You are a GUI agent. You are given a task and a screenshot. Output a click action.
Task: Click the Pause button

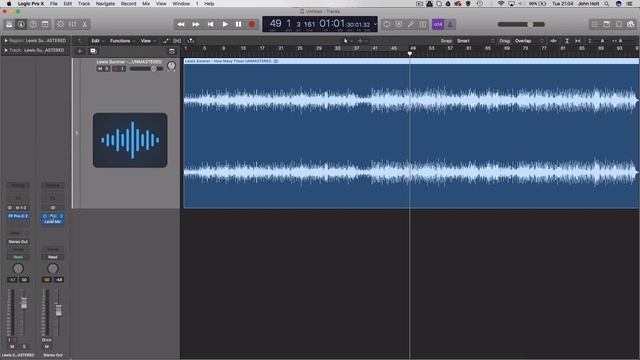pos(238,24)
